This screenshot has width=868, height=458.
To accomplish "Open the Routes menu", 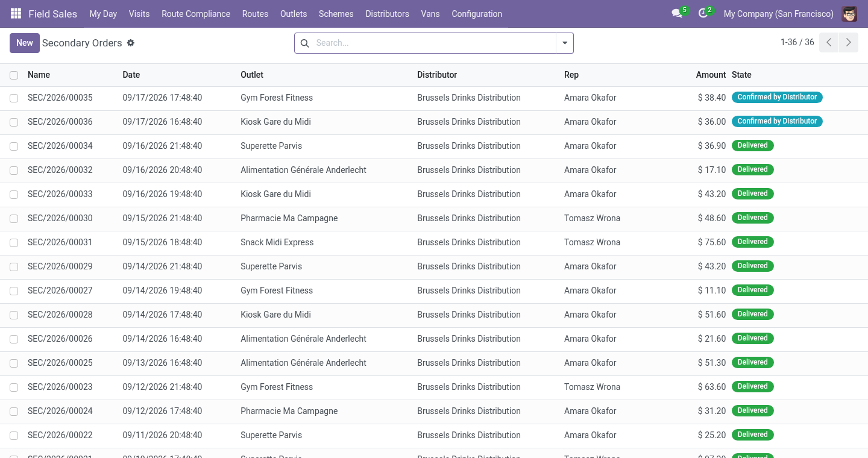I will [x=255, y=13].
